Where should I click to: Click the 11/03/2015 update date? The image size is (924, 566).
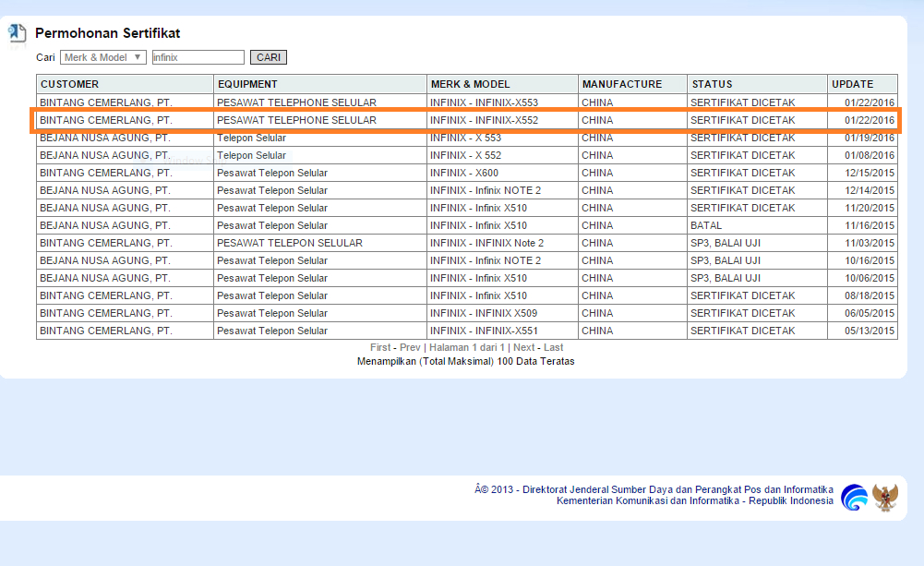pyautogui.click(x=870, y=243)
